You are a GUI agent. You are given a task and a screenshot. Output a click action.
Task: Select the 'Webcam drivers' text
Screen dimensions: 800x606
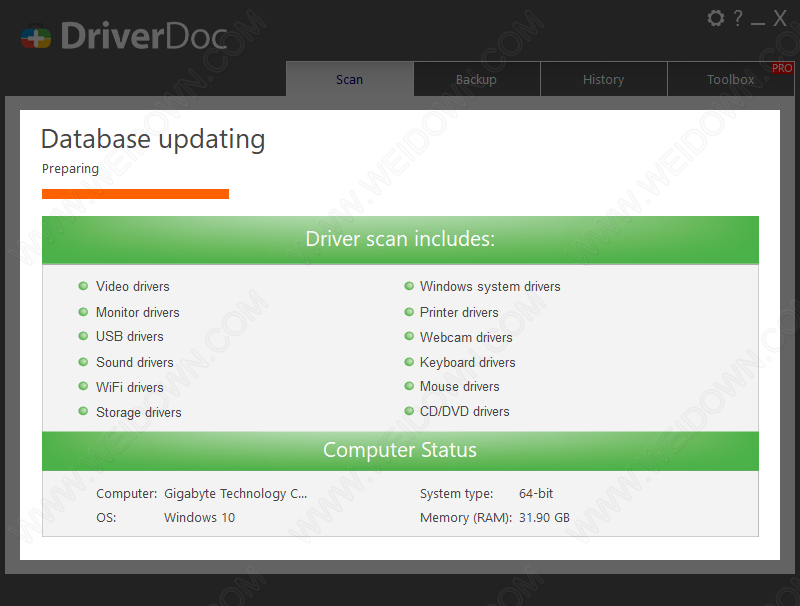(466, 337)
